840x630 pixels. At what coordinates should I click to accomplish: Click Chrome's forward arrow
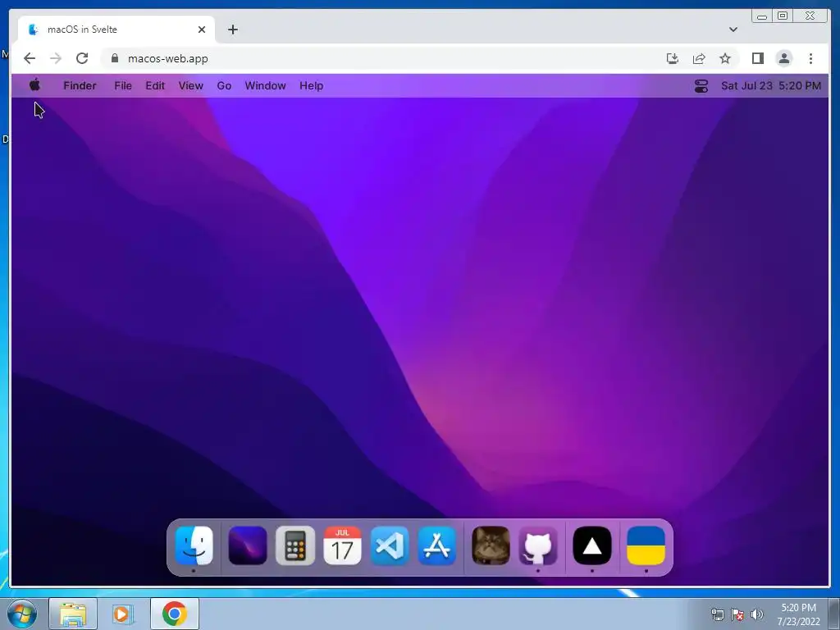56,58
